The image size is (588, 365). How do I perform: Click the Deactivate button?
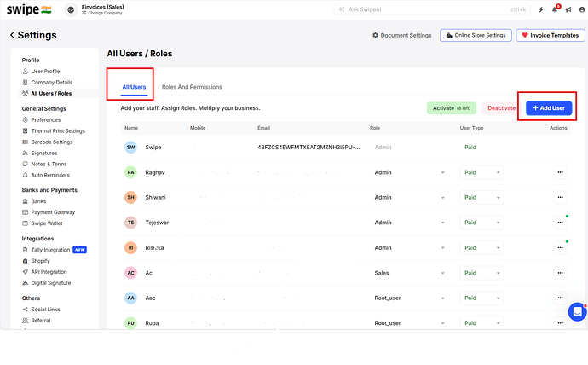pyautogui.click(x=501, y=108)
